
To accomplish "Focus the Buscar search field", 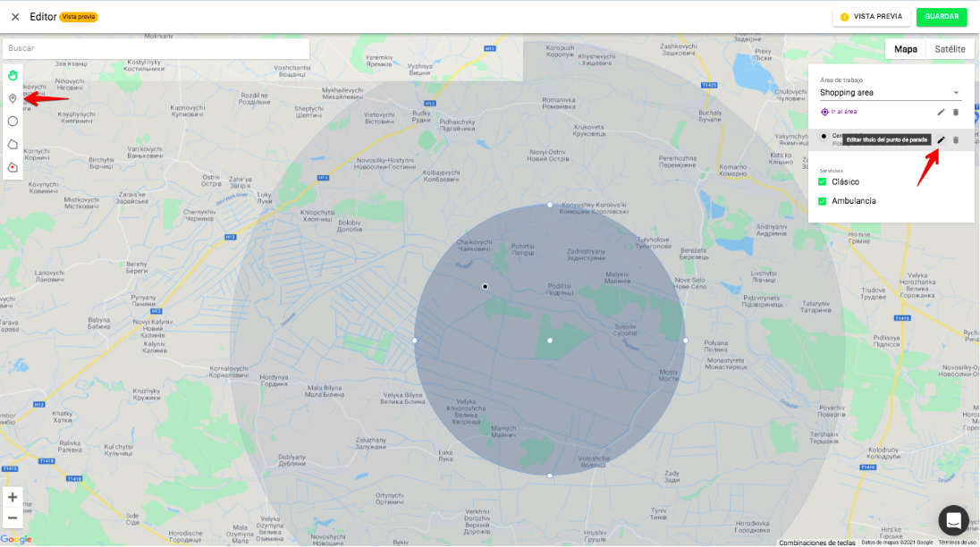I will 156,48.
